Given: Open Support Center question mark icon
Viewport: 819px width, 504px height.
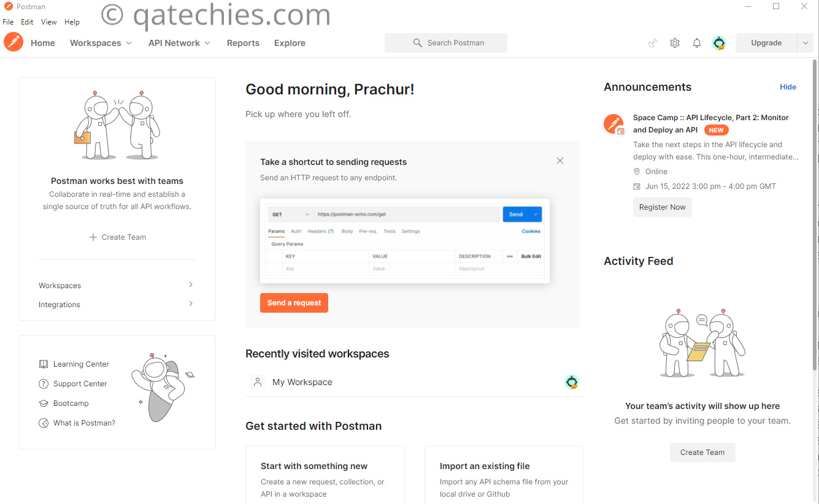Looking at the screenshot, I should 44,384.
